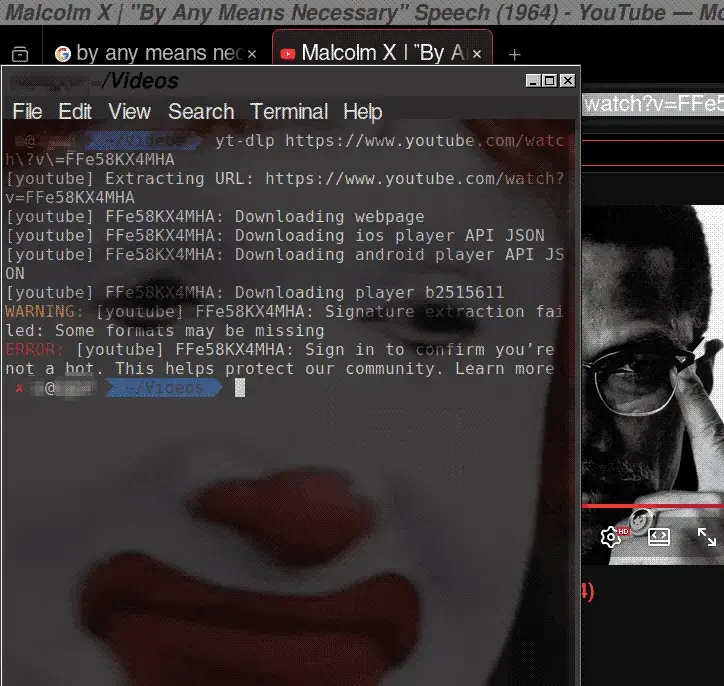This screenshot has width=724, height=686.
Task: Maximize the terminal window
Action: [549, 81]
